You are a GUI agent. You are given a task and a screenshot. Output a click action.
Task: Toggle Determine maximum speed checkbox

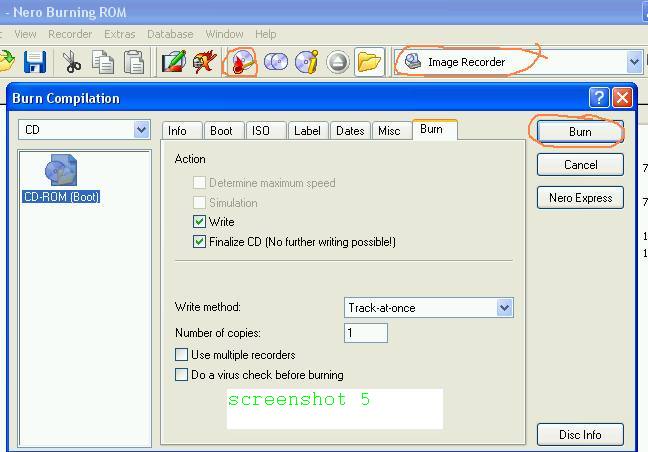click(x=199, y=182)
